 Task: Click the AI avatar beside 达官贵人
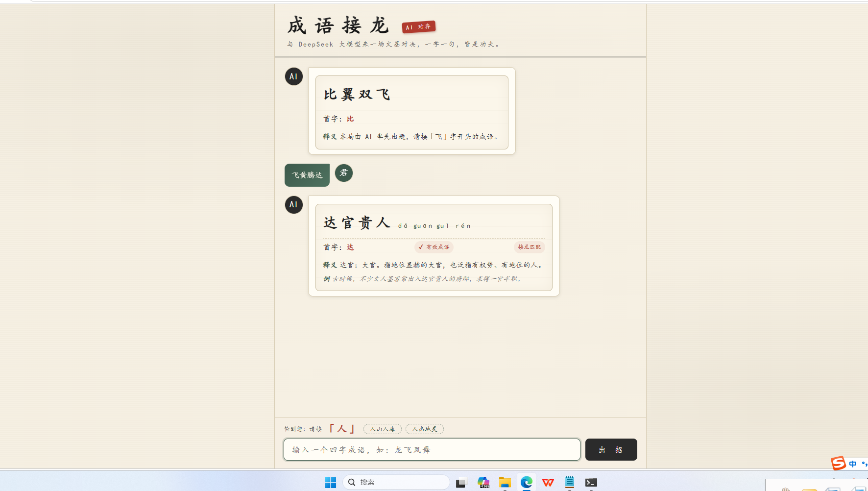294,204
